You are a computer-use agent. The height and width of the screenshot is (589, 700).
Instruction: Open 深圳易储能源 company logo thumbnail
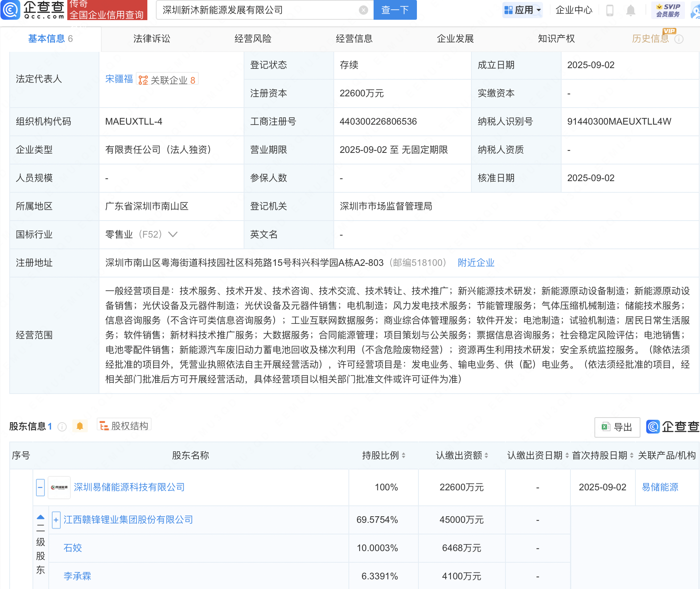click(x=59, y=487)
